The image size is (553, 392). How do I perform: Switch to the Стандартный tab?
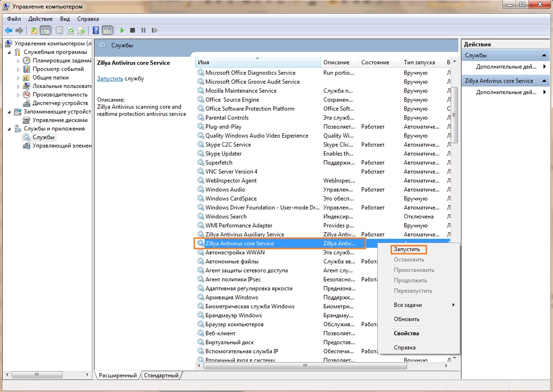(161, 375)
